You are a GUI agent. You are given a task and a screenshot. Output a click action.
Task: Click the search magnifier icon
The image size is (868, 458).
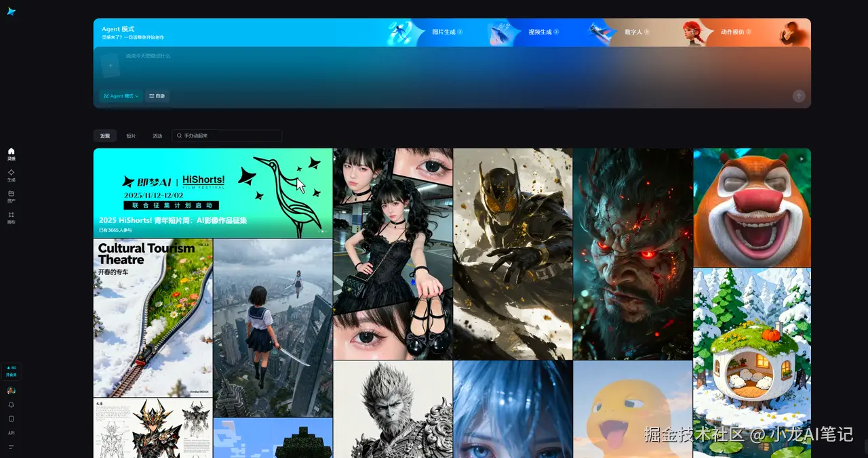click(179, 136)
